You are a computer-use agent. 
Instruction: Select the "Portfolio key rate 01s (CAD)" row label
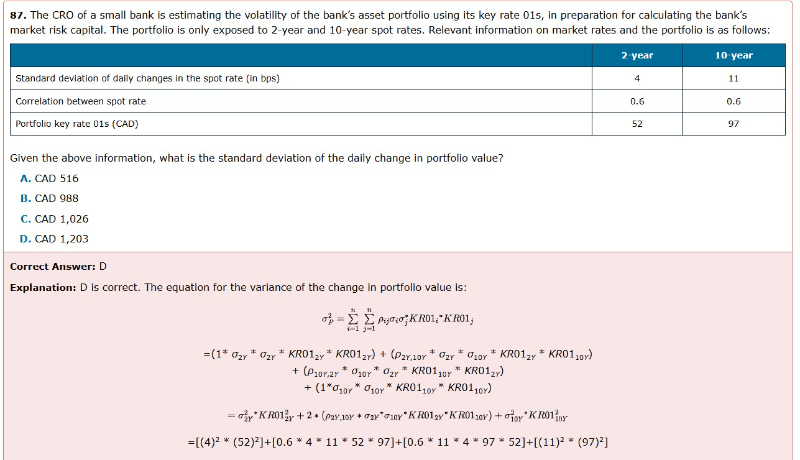click(77, 124)
